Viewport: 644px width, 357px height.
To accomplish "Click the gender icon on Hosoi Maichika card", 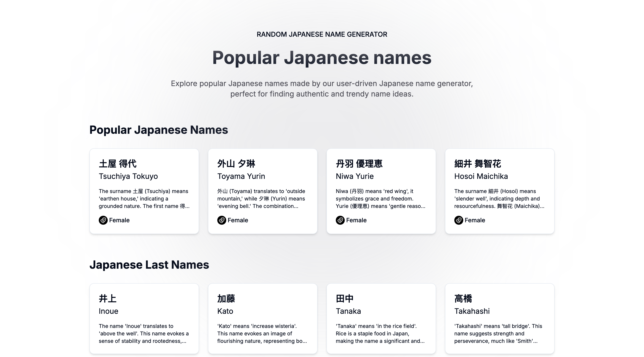I will pos(459,220).
